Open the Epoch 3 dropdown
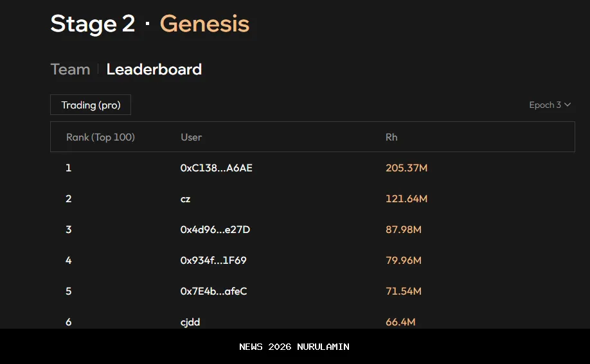 tap(550, 105)
